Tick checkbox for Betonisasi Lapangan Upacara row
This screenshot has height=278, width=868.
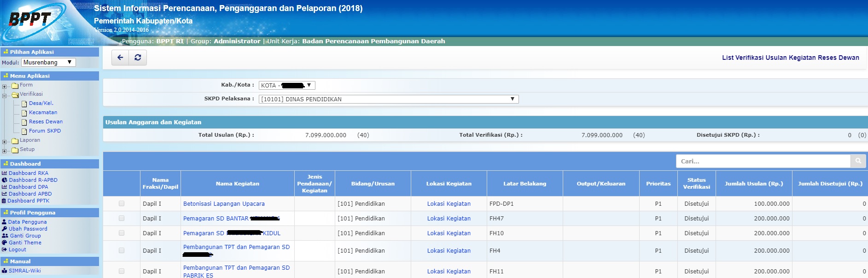pyautogui.click(x=122, y=203)
